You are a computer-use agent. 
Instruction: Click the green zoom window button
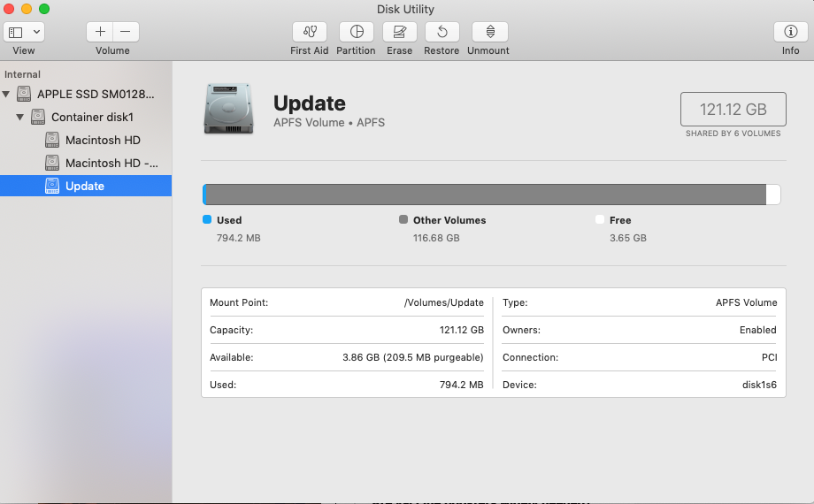point(44,9)
